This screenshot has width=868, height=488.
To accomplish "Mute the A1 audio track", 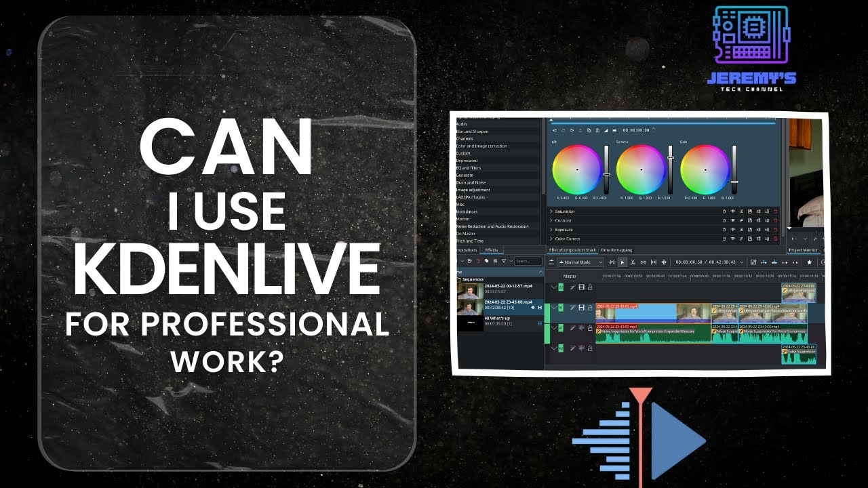I will click(x=582, y=328).
